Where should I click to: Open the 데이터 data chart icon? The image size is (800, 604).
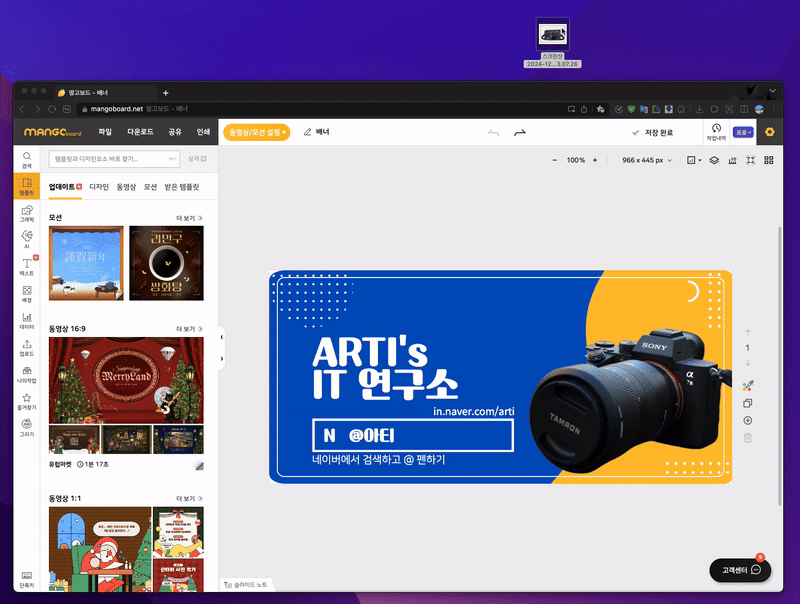27,320
